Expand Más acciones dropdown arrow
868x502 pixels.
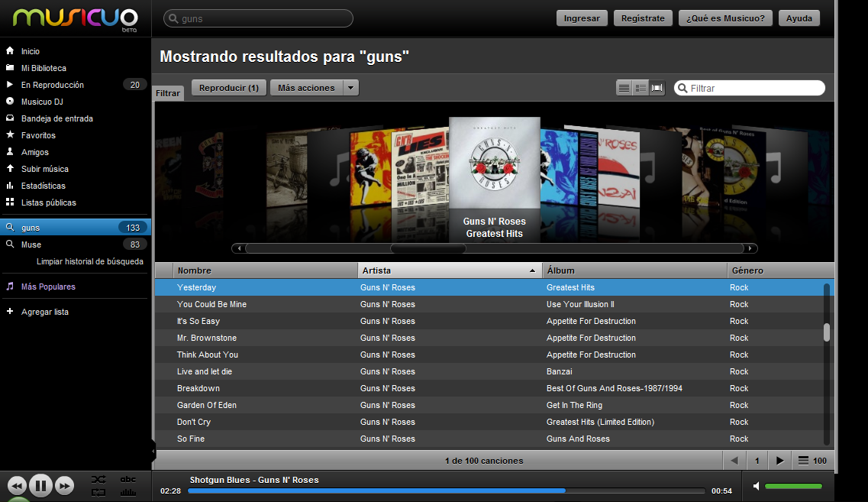point(350,88)
